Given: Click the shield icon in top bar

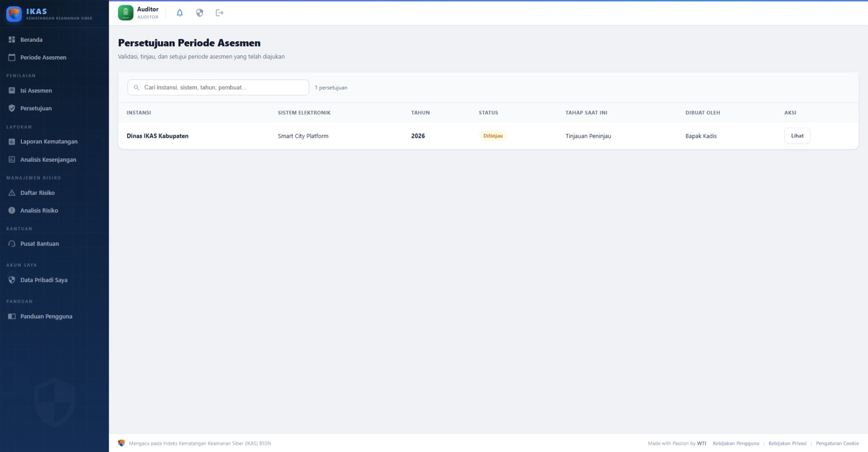Looking at the screenshot, I should pyautogui.click(x=200, y=13).
